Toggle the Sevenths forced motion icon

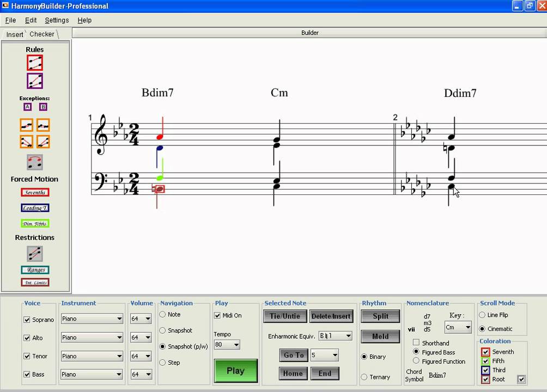(35, 193)
